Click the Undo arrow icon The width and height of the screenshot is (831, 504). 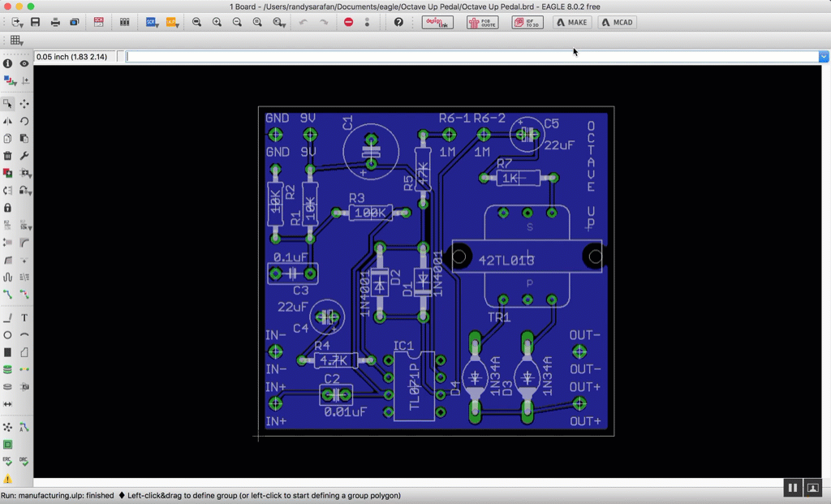coord(304,22)
